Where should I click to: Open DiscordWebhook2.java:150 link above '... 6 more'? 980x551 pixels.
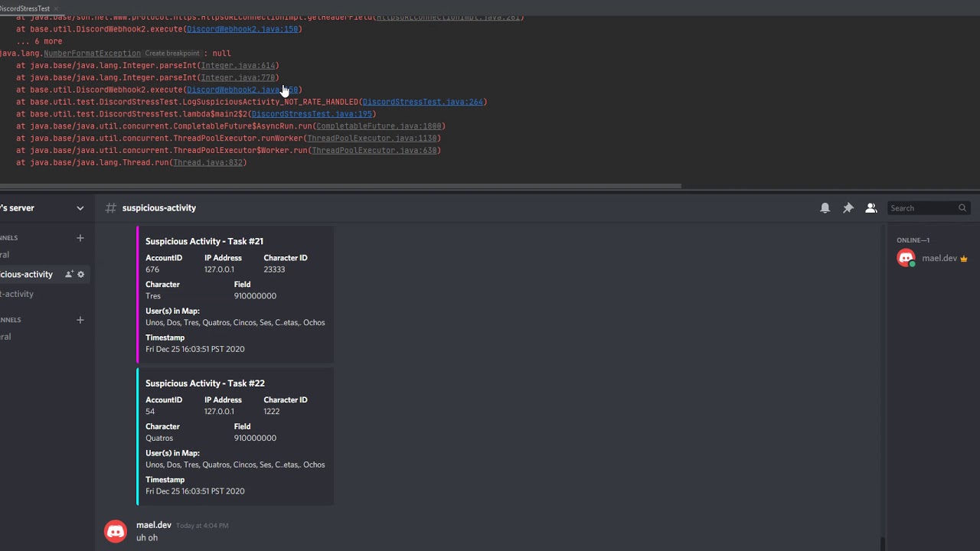pyautogui.click(x=243, y=29)
